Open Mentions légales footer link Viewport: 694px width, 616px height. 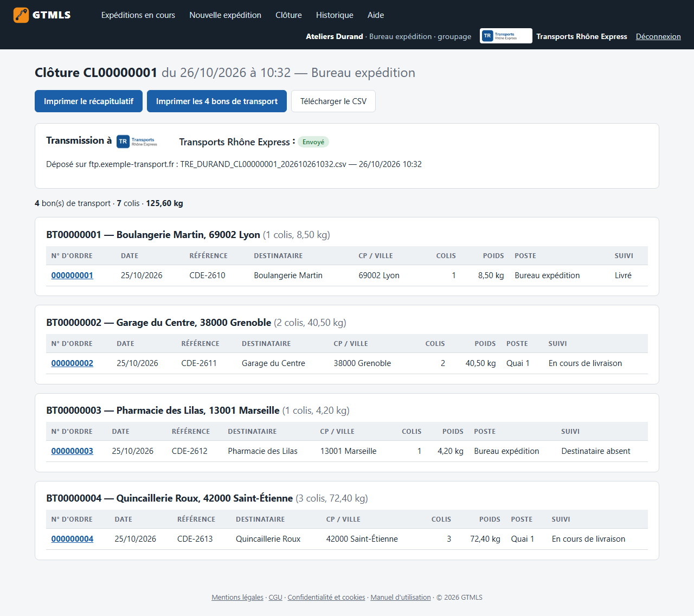[x=237, y=598]
